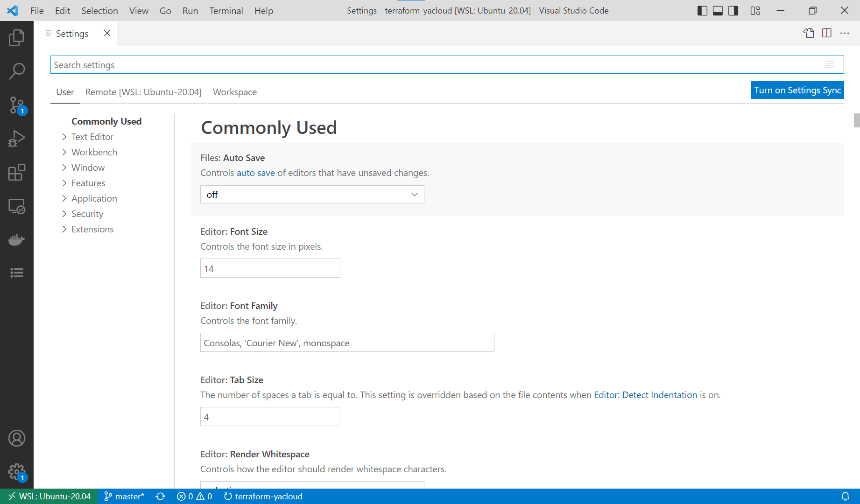Viewport: 860px width, 504px height.
Task: Expand the Workbench settings section
Action: coord(94,152)
